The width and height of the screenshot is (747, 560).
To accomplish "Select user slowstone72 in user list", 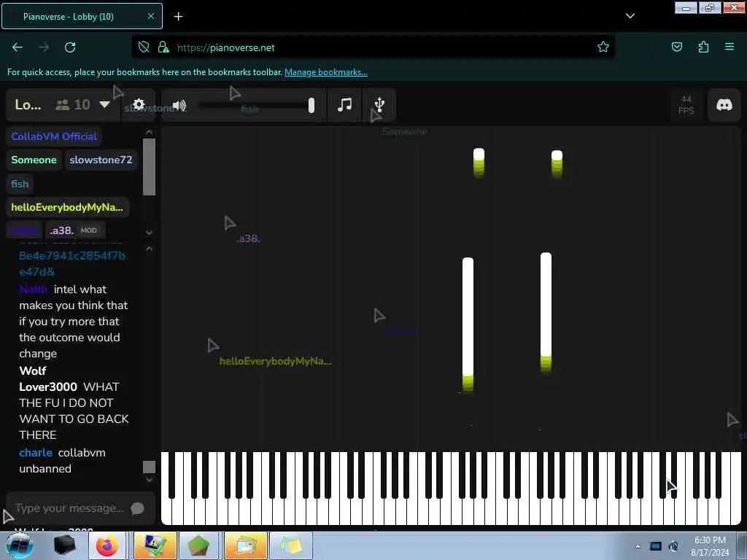I will (101, 160).
